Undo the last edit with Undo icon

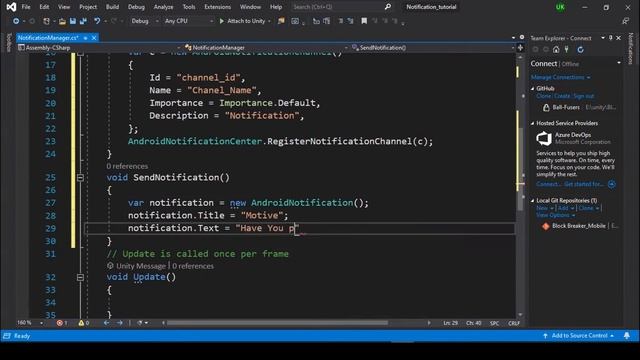tap(97, 21)
